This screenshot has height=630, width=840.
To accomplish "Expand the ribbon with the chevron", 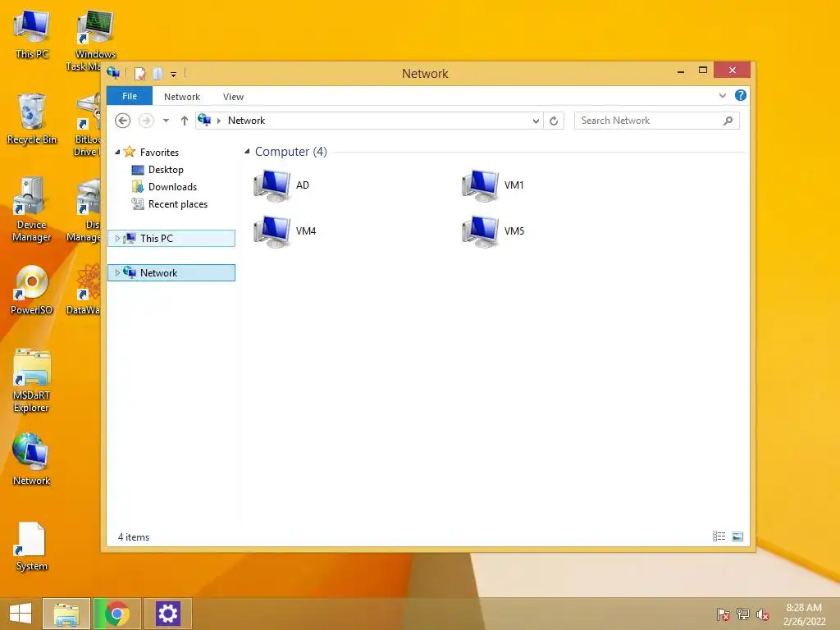I will click(722, 95).
